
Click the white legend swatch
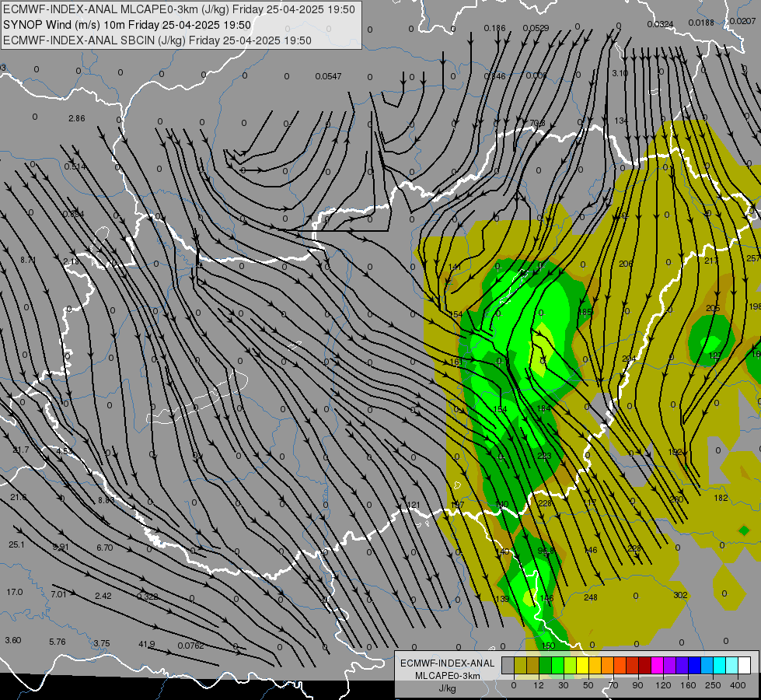click(744, 665)
